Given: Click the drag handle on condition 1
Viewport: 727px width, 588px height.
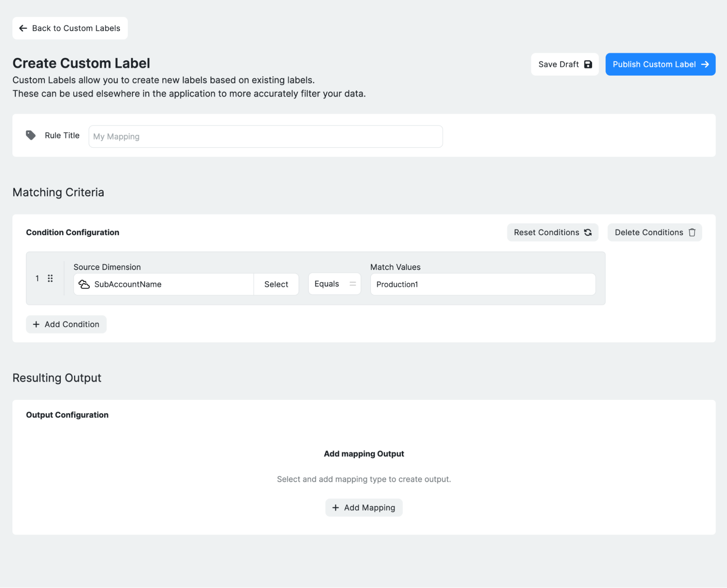Looking at the screenshot, I should tap(50, 278).
